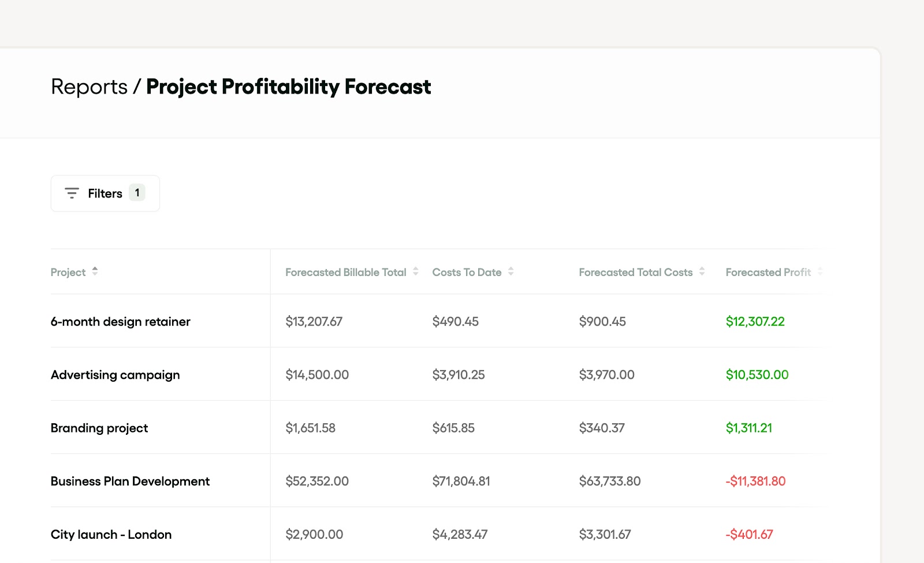Select the $52,352.00 billable total cell

pyautogui.click(x=317, y=481)
